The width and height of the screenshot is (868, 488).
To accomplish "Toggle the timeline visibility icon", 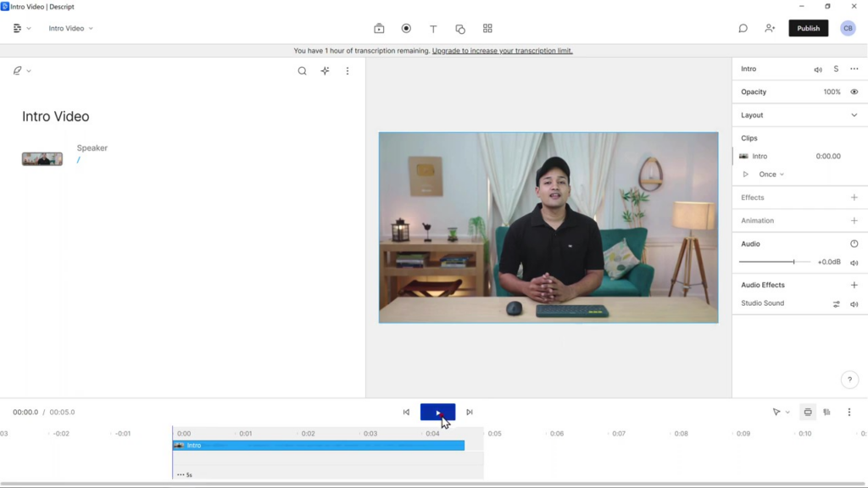I will coord(808,413).
